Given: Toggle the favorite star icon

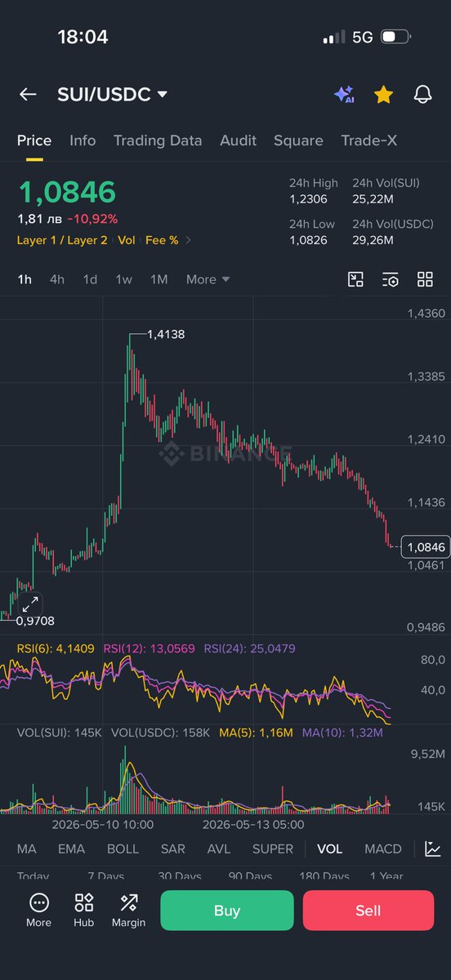Looking at the screenshot, I should point(383,95).
